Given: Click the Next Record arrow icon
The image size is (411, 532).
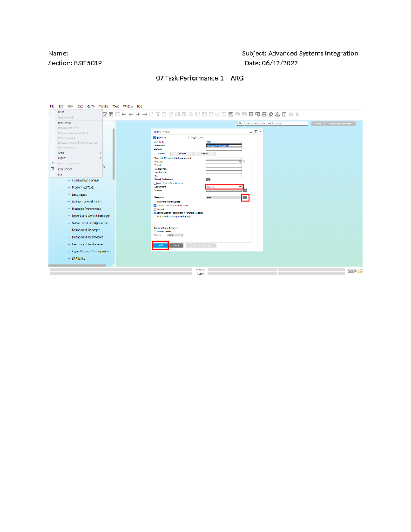Looking at the screenshot, I should pos(137,115).
